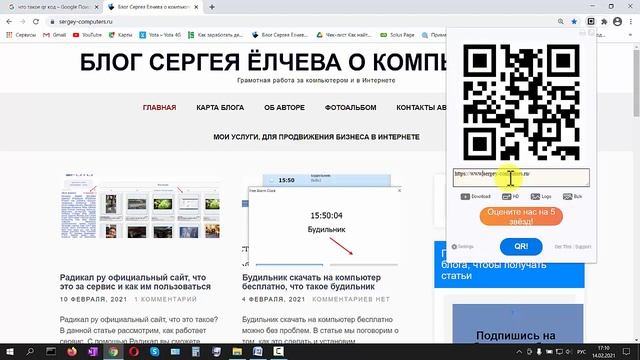
Task: Click the URL text field in QR popup
Action: tap(521, 178)
